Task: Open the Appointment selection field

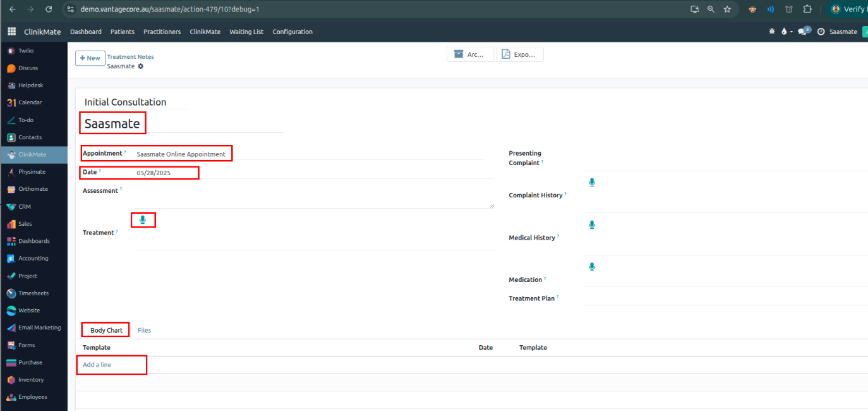Action: 182,154
